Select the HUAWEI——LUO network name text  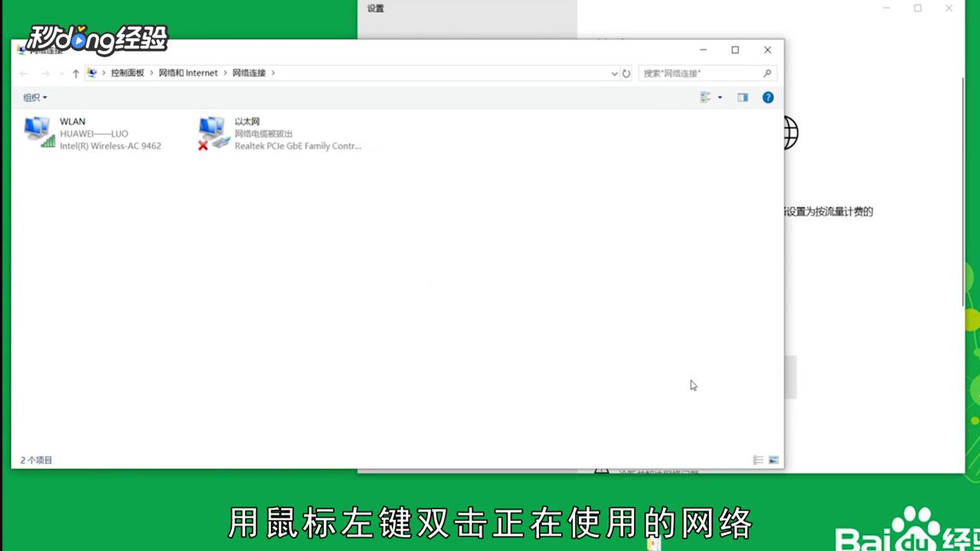point(94,134)
